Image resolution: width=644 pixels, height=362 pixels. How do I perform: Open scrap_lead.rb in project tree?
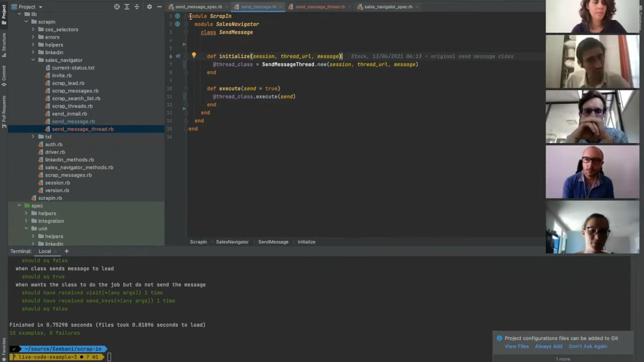pyautogui.click(x=68, y=83)
